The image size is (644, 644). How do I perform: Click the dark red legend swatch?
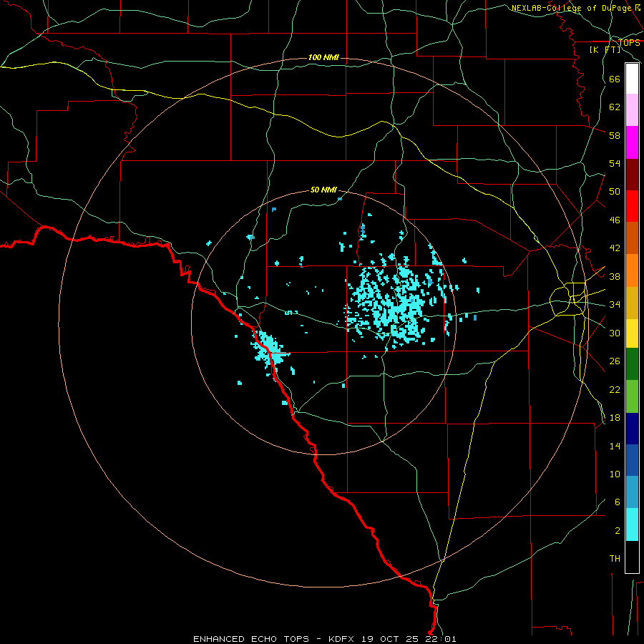632,175
